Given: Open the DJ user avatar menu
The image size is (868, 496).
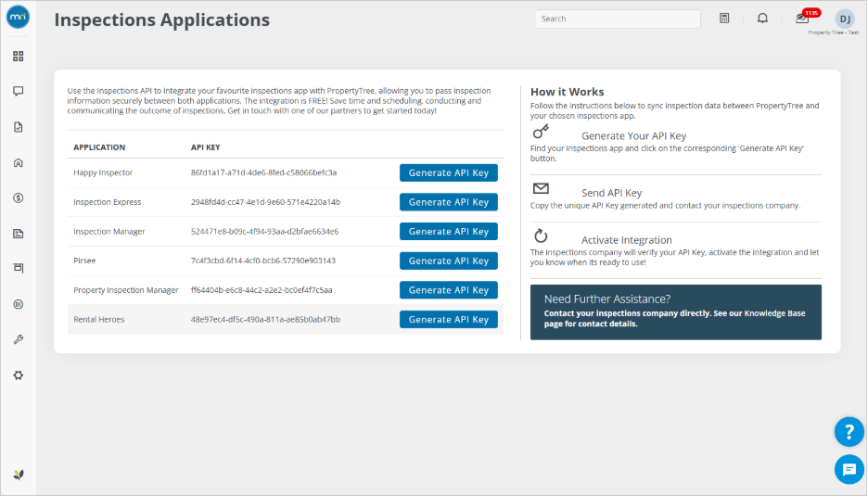Looking at the screenshot, I should tap(846, 19).
